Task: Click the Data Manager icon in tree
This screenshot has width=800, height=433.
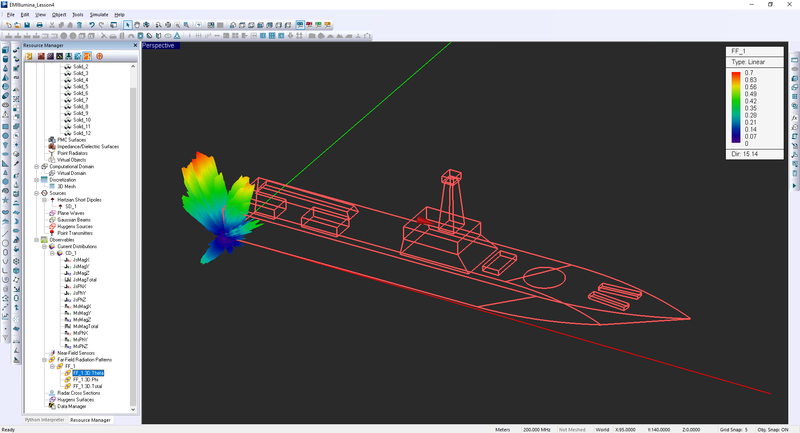Action: tap(52, 407)
